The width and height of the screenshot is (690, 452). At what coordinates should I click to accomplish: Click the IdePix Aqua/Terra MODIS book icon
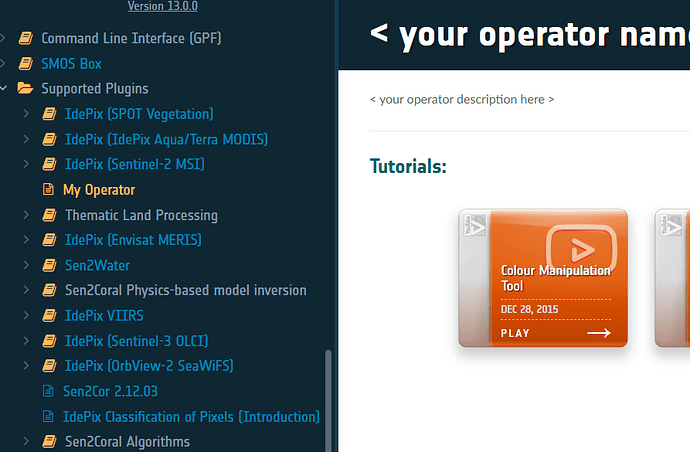point(49,139)
